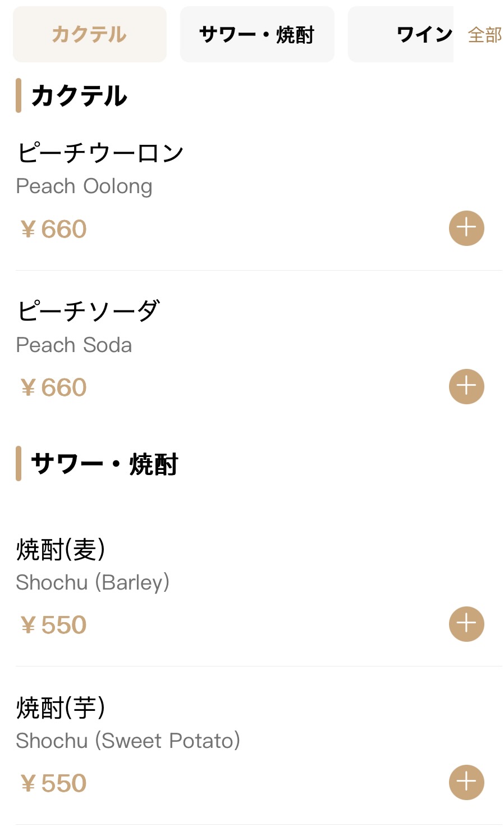Click the サワー・焼酎 section heading
The width and height of the screenshot is (504, 840).
pyautogui.click(x=104, y=464)
